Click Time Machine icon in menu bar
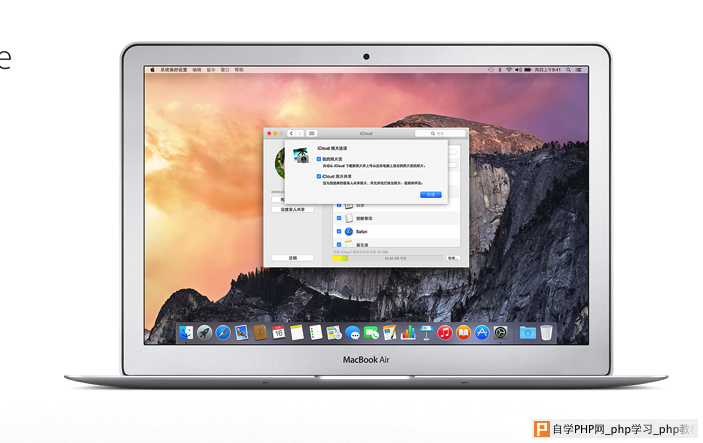 491,70
